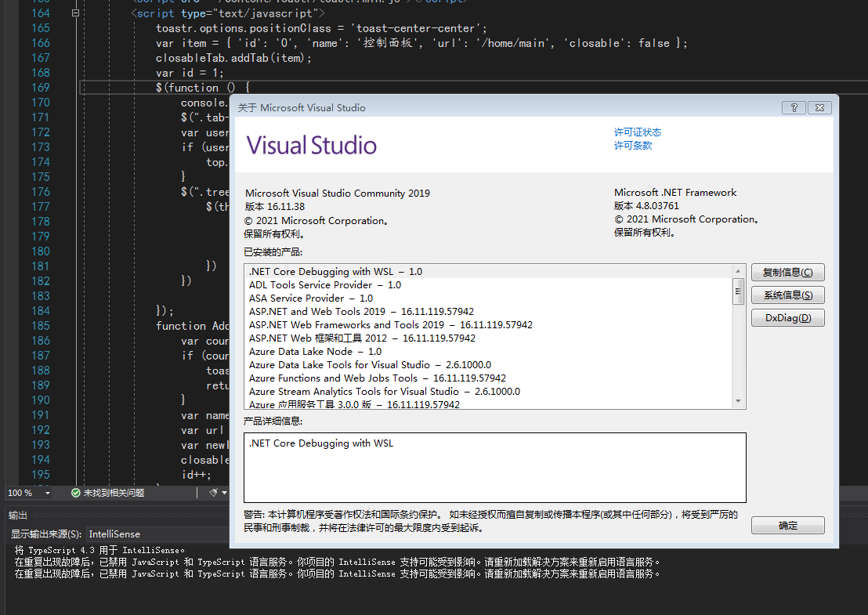Click "id++;" code on line 195
This screenshot has width=868, height=615.
click(196, 475)
